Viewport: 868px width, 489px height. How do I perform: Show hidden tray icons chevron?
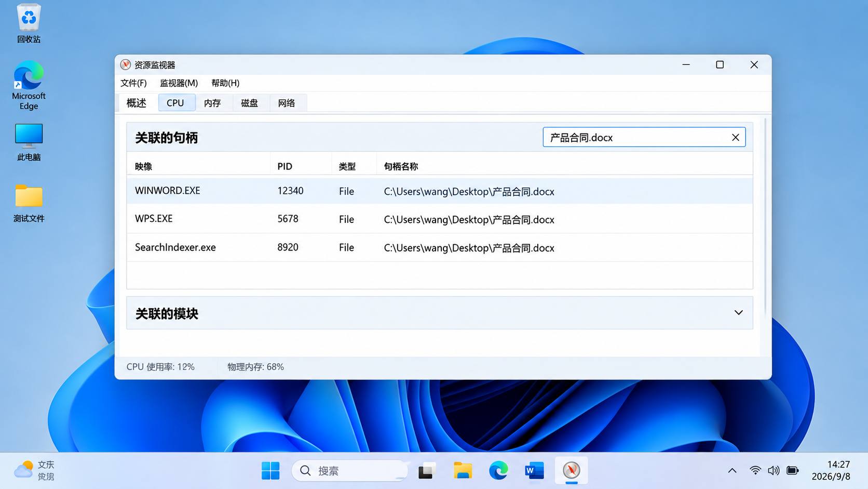732,471
